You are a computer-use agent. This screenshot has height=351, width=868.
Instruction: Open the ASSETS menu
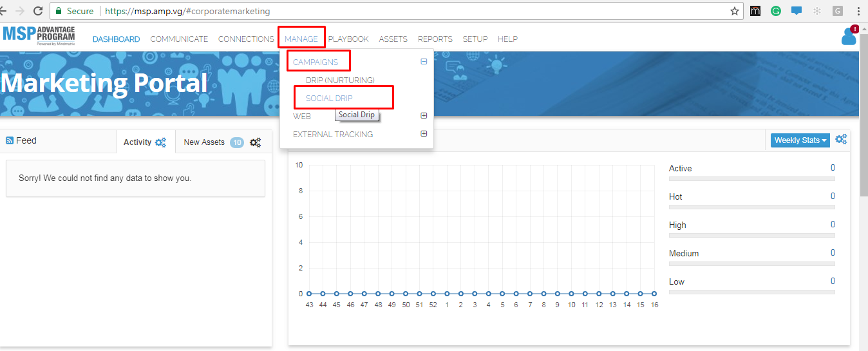[393, 39]
